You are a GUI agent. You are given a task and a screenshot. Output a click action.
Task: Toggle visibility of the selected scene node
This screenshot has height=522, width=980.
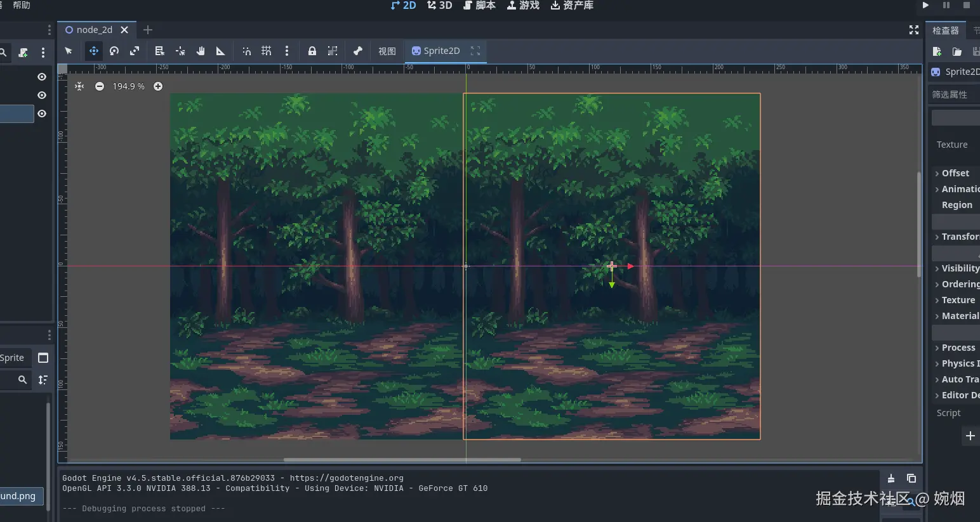pos(42,114)
